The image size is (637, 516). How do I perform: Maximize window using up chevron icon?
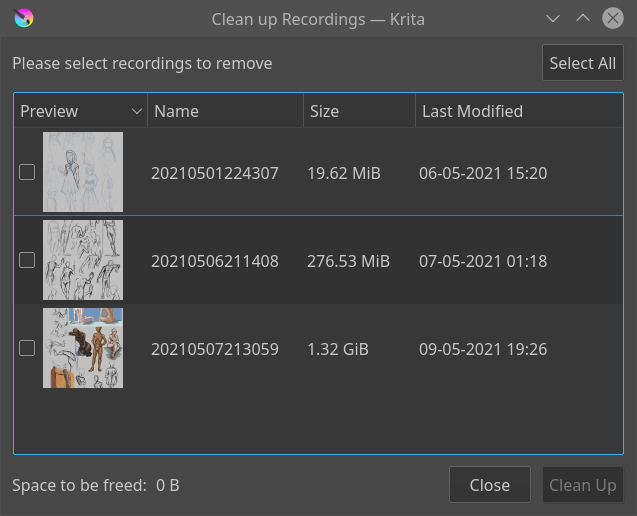click(x=583, y=18)
